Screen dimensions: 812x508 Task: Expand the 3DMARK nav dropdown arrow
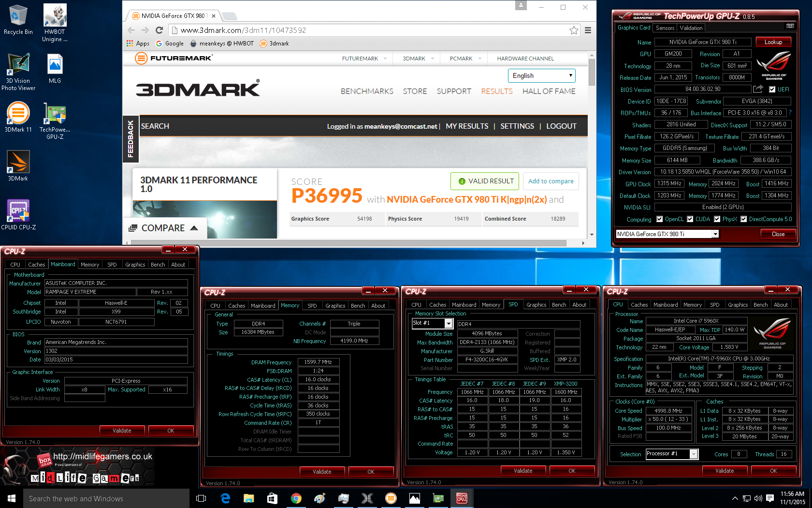[433, 59]
